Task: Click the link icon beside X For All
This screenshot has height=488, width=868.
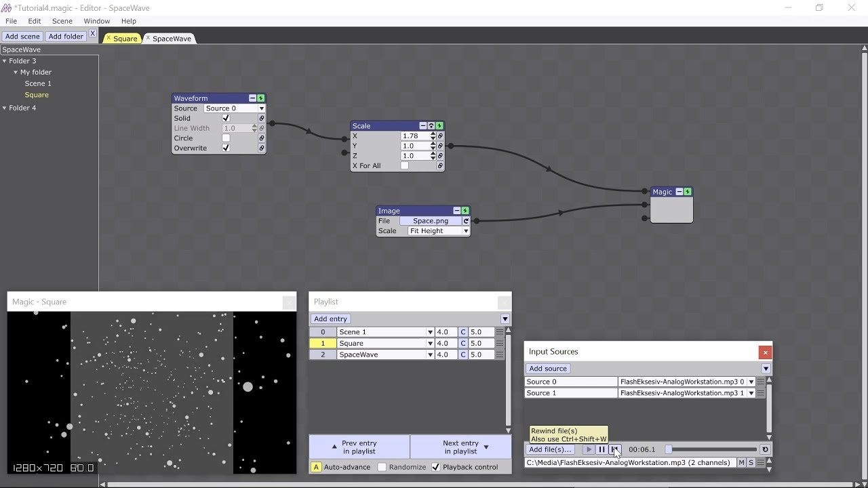Action: (x=440, y=166)
